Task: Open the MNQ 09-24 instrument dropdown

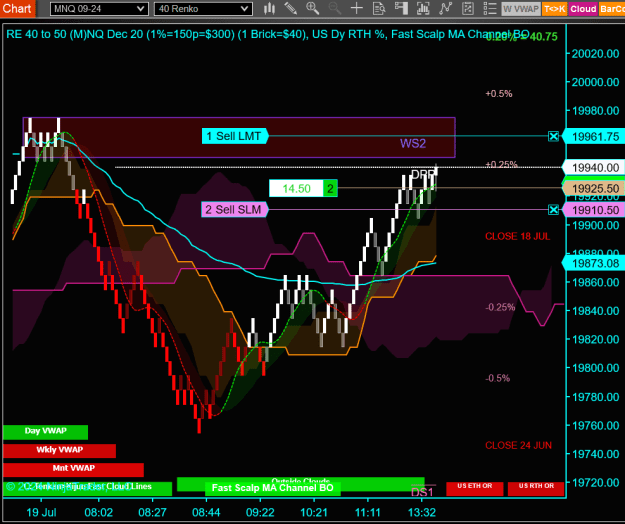Action: pos(99,9)
